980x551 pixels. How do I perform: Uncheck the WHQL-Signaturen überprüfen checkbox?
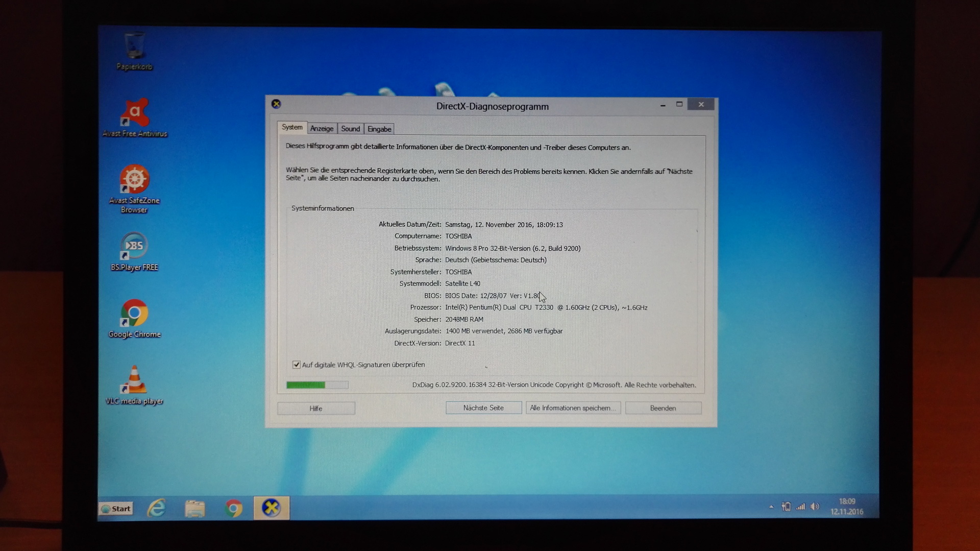click(297, 365)
